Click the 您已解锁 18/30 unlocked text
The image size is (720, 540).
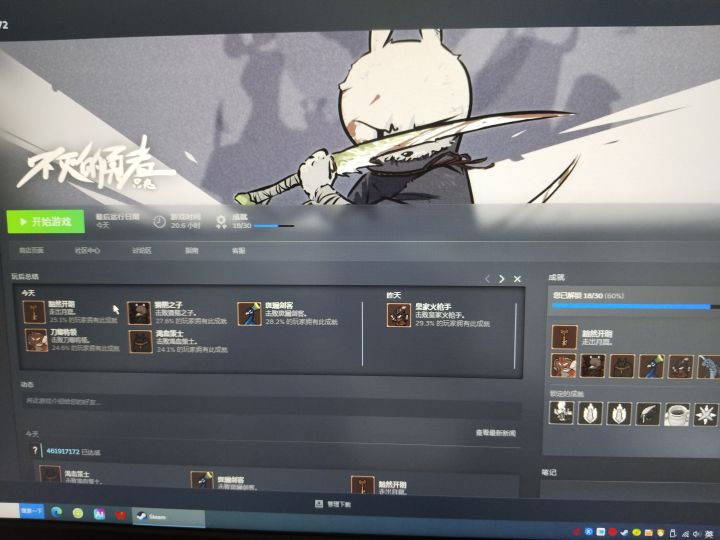(x=589, y=296)
